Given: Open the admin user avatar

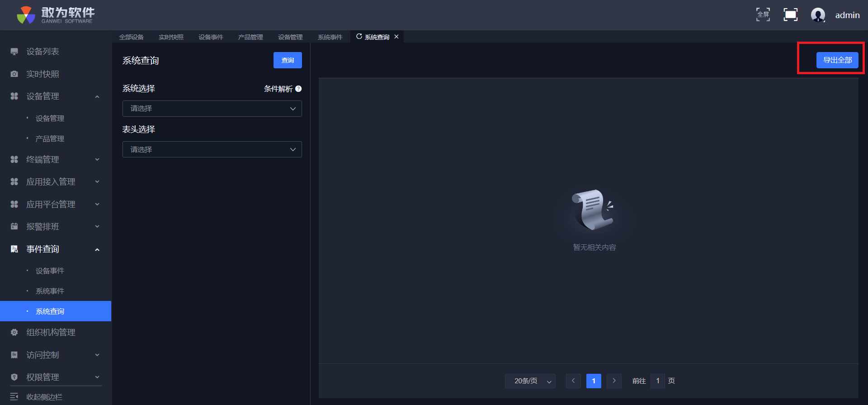Looking at the screenshot, I should pyautogui.click(x=818, y=15).
